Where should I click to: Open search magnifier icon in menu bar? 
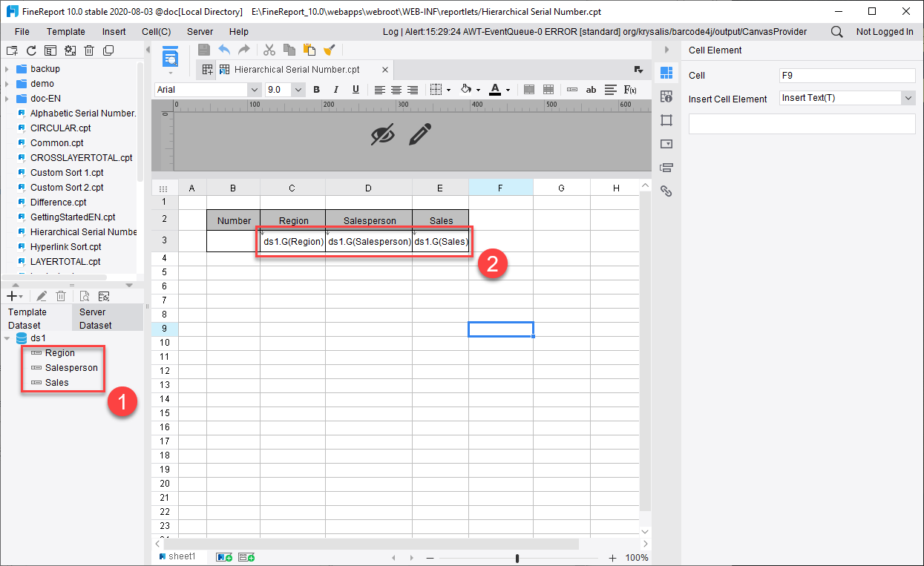click(x=836, y=32)
